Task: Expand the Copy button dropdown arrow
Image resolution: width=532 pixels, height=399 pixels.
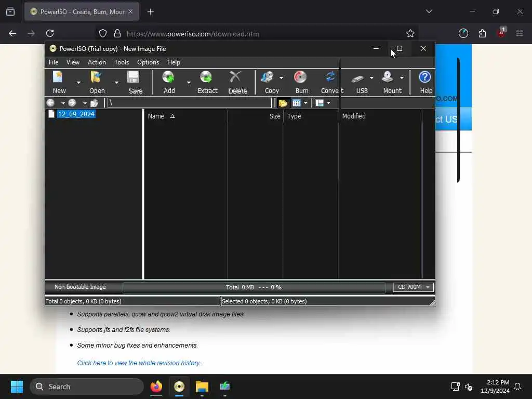Action: tap(281, 78)
